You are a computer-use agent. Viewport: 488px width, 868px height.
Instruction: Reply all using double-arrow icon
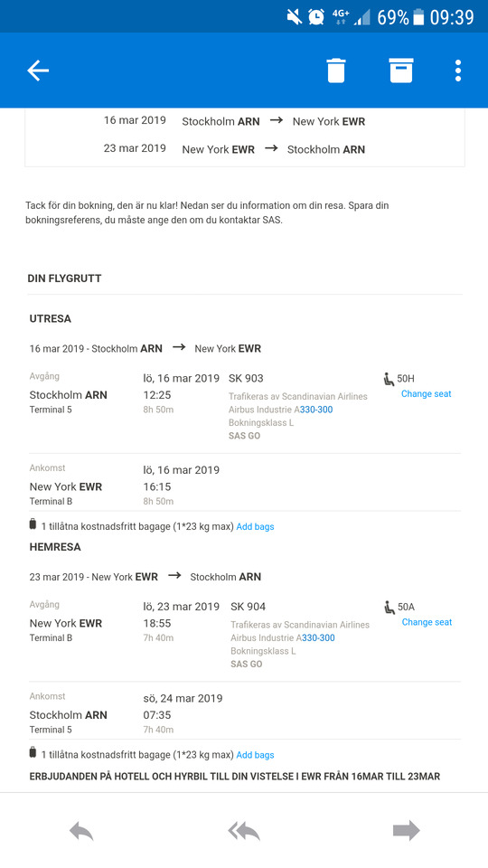tap(244, 831)
